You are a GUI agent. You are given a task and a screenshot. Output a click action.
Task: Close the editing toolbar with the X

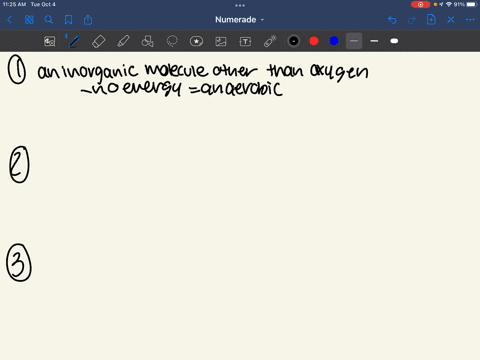(x=451, y=20)
